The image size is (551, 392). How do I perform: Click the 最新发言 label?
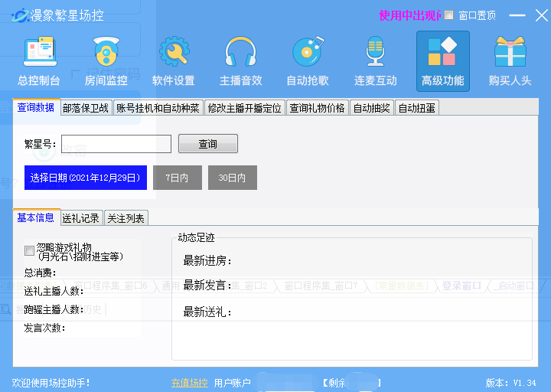(x=207, y=285)
